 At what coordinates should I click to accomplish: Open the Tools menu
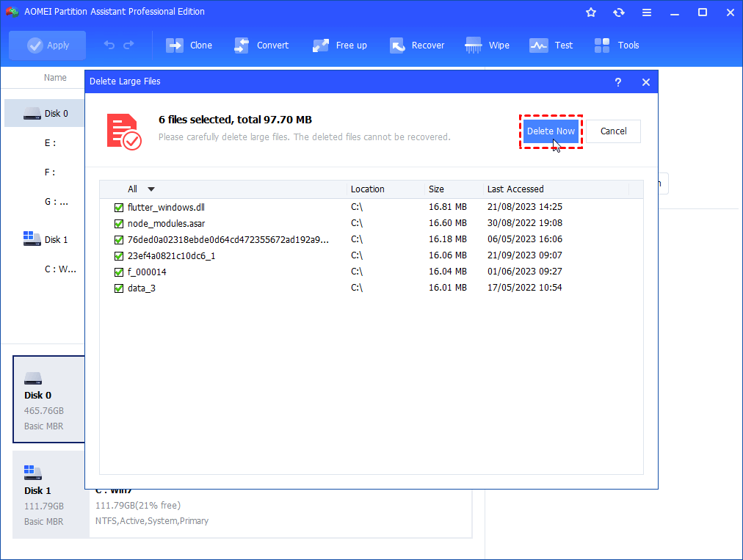coord(617,46)
